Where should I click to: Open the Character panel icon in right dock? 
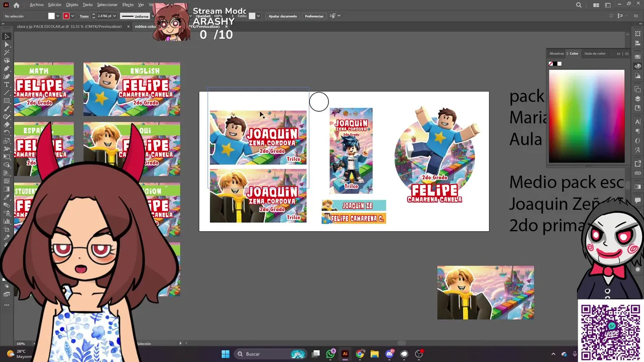coord(638,121)
